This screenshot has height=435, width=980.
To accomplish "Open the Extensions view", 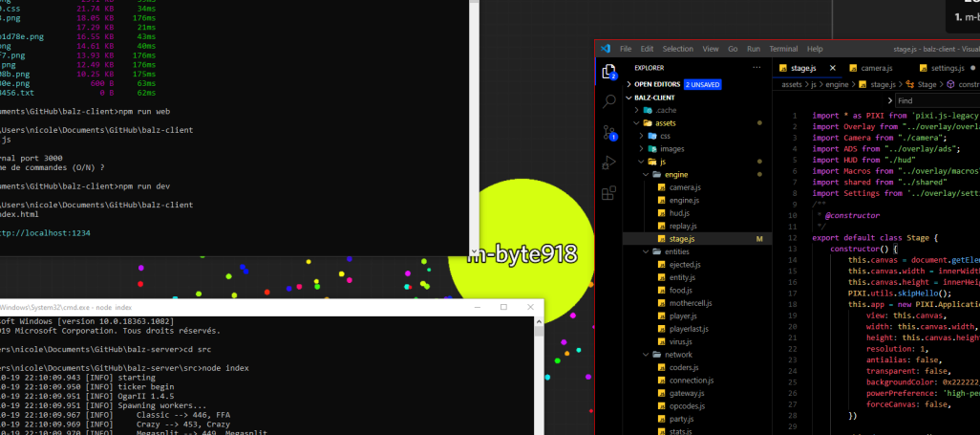I will pos(608,193).
